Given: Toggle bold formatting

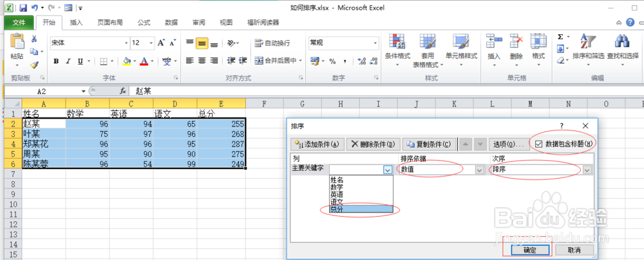Looking at the screenshot, I should coord(56,61).
